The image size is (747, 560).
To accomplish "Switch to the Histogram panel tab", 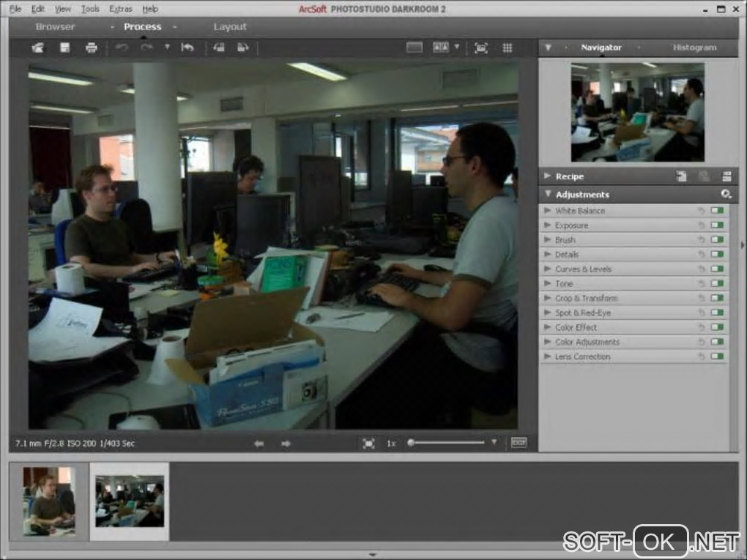I will pos(694,48).
